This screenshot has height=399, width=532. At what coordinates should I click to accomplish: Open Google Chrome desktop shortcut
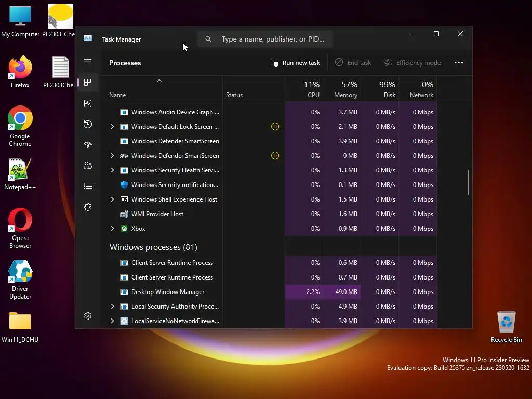pos(20,126)
